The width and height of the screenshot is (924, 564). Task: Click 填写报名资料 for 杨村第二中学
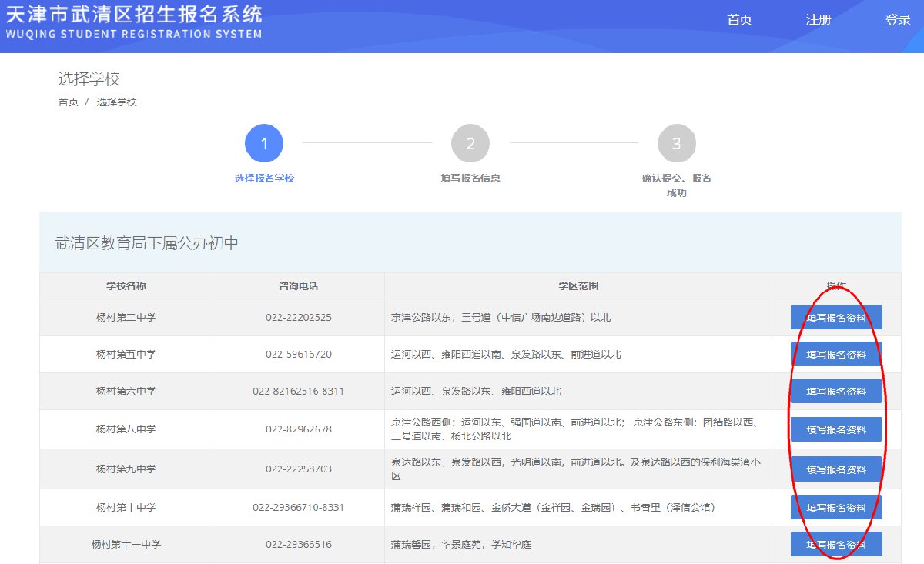pyautogui.click(x=836, y=317)
